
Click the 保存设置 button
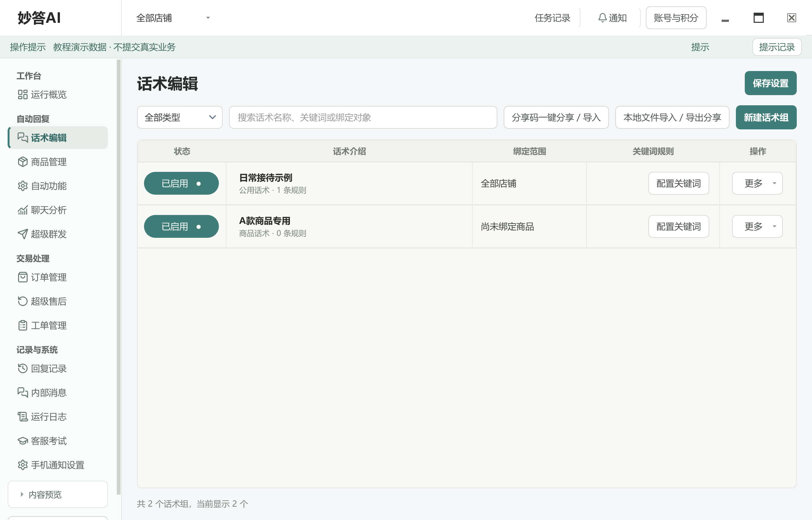click(x=770, y=83)
